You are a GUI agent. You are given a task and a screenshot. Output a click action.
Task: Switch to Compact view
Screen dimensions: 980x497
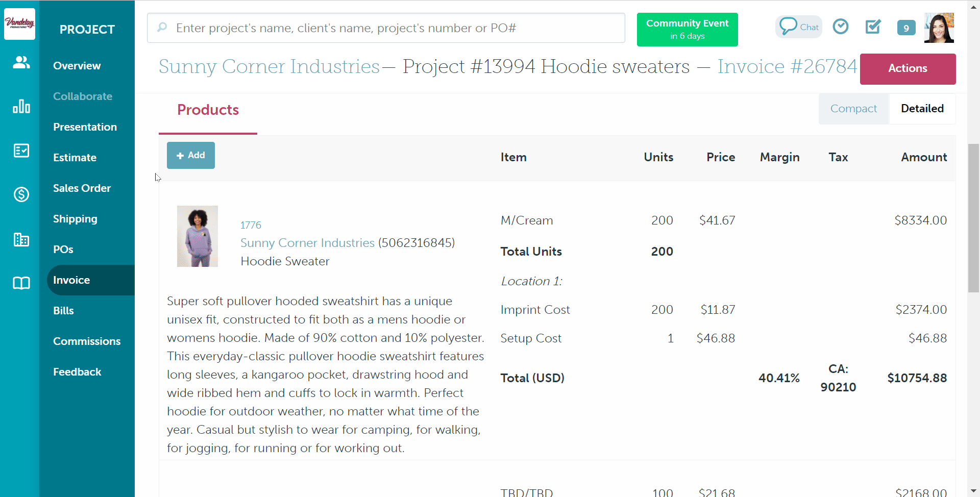(853, 109)
